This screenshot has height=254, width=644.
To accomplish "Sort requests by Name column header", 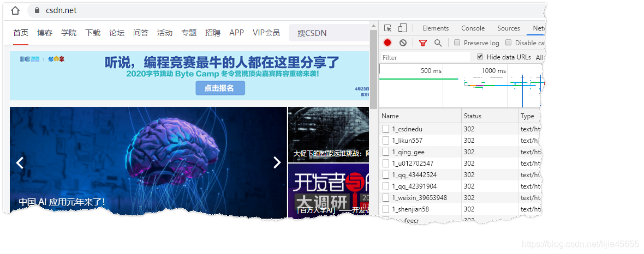I will click(x=420, y=116).
